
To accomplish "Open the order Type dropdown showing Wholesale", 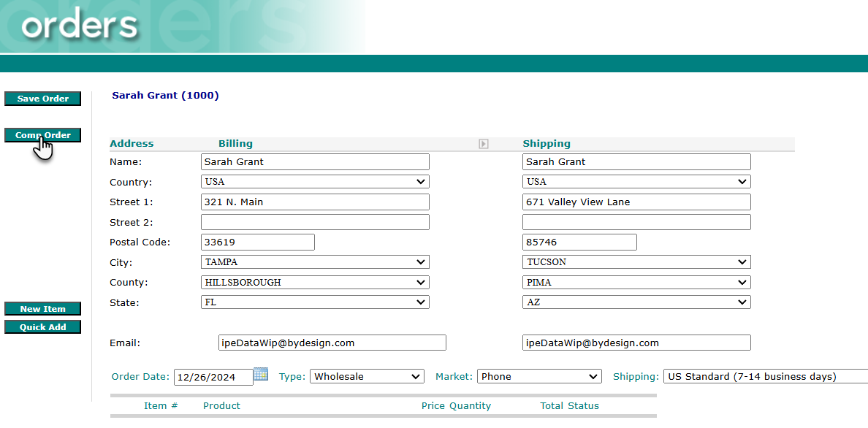I will pos(367,377).
